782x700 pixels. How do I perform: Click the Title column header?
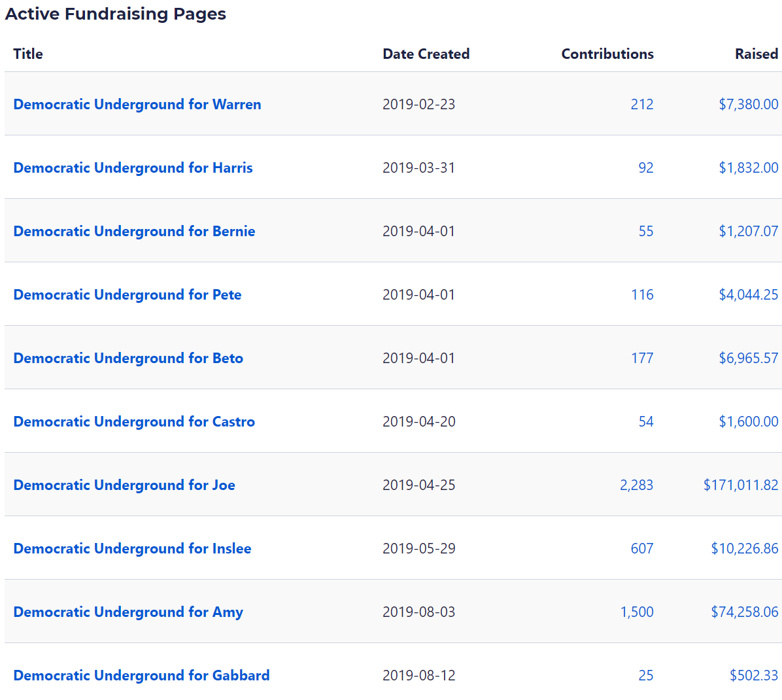tap(28, 54)
